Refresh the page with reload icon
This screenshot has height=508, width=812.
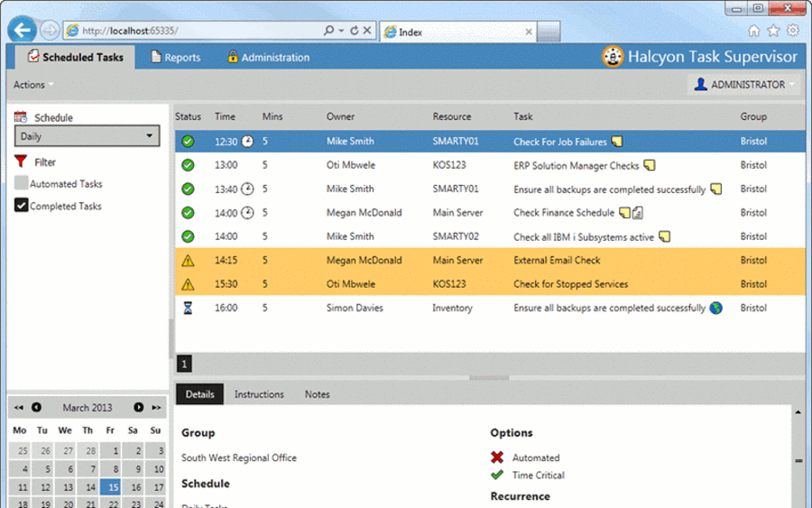[355, 31]
